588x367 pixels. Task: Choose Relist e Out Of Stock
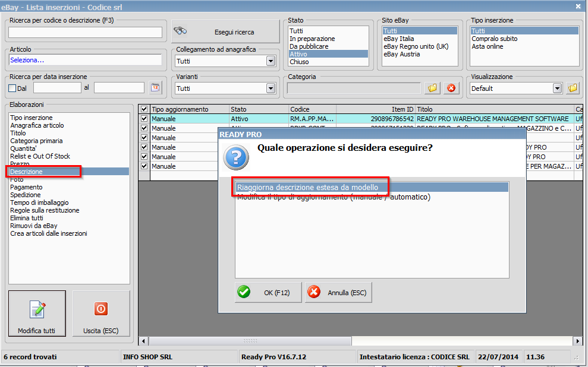pos(69,156)
